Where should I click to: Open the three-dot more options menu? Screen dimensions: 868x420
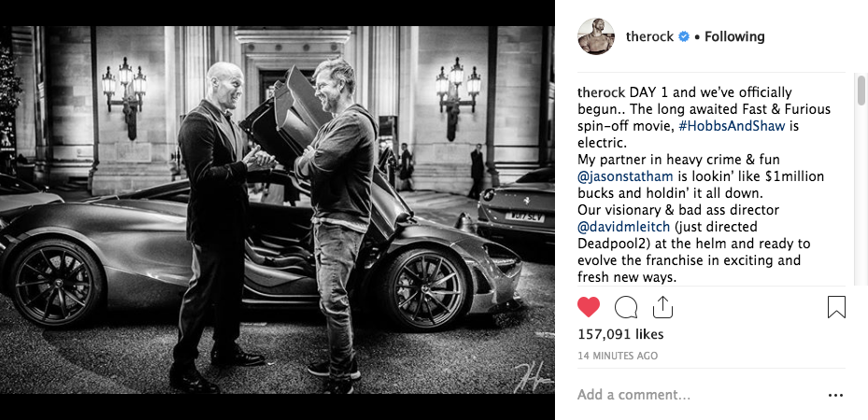click(835, 395)
